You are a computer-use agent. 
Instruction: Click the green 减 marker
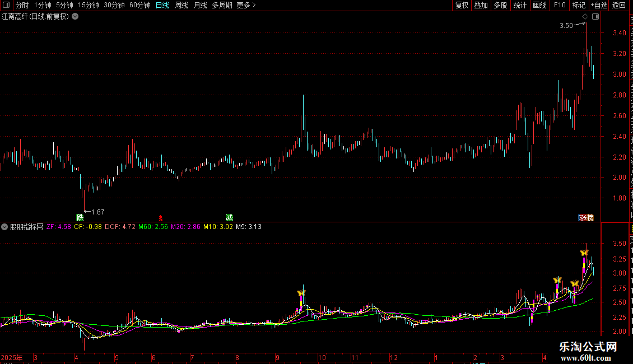pos(229,217)
